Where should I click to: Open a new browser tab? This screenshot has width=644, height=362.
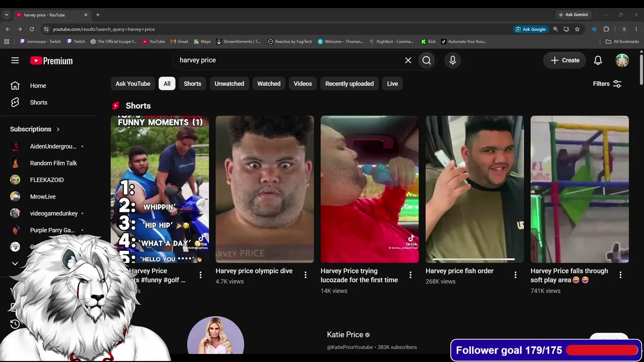pos(98,15)
